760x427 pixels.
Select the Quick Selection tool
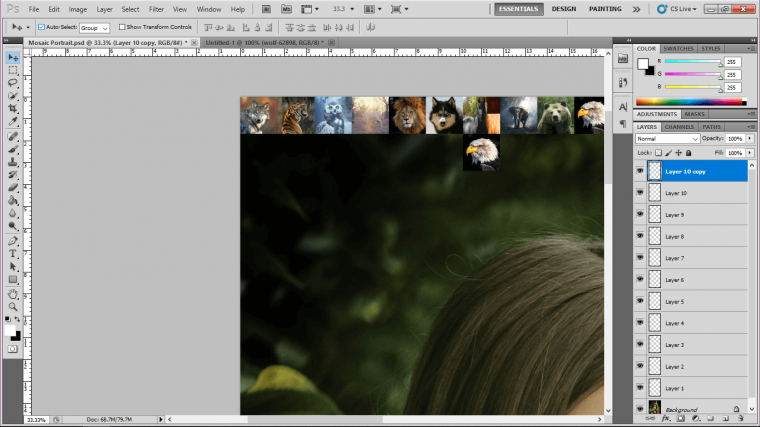(x=13, y=96)
